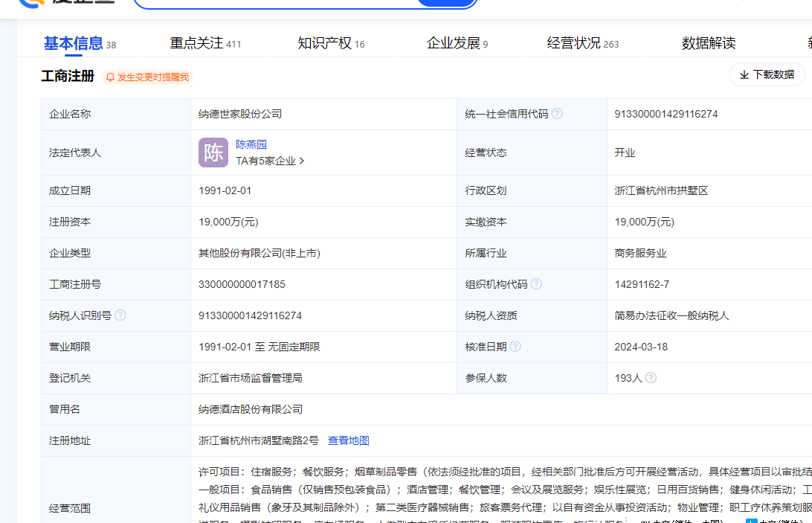Switch to 基本信息 tab
812x523 pixels.
[80, 44]
